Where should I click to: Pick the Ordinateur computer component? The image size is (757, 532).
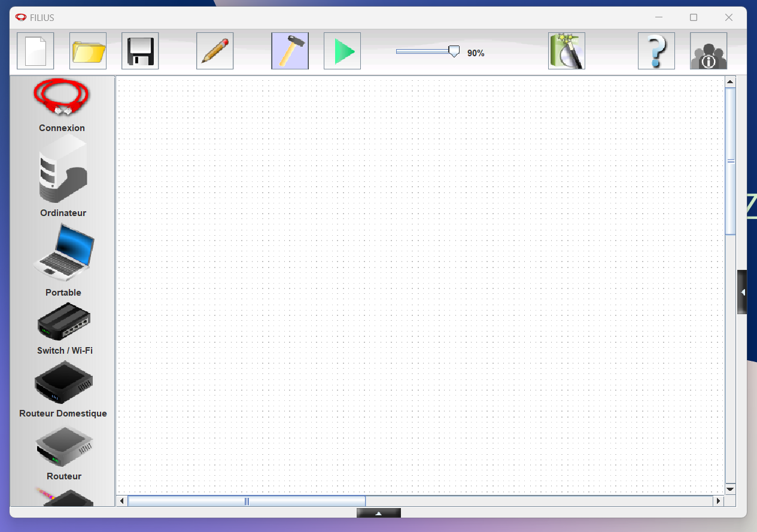[63, 169]
